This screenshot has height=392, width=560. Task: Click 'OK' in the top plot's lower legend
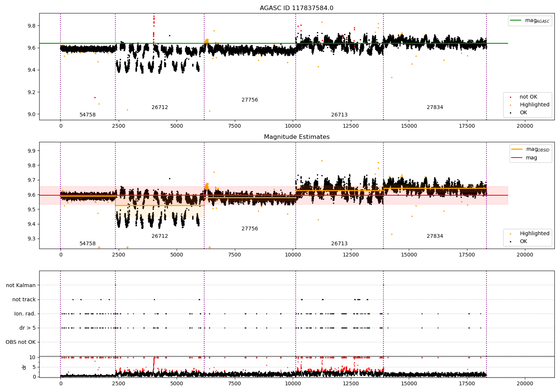[523, 113]
